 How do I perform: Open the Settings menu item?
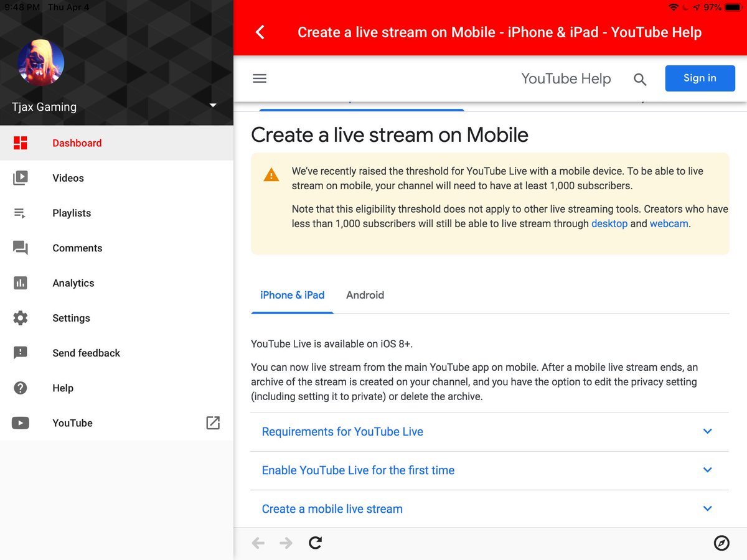116,318
